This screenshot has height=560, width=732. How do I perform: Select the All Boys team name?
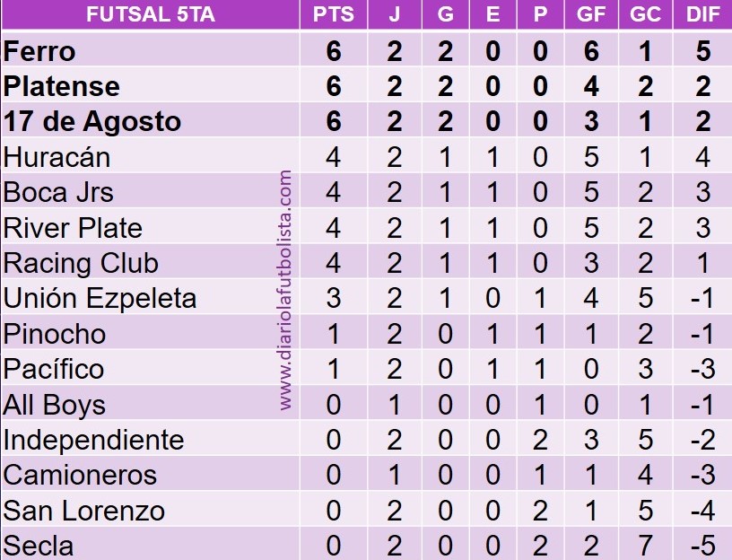coord(54,405)
